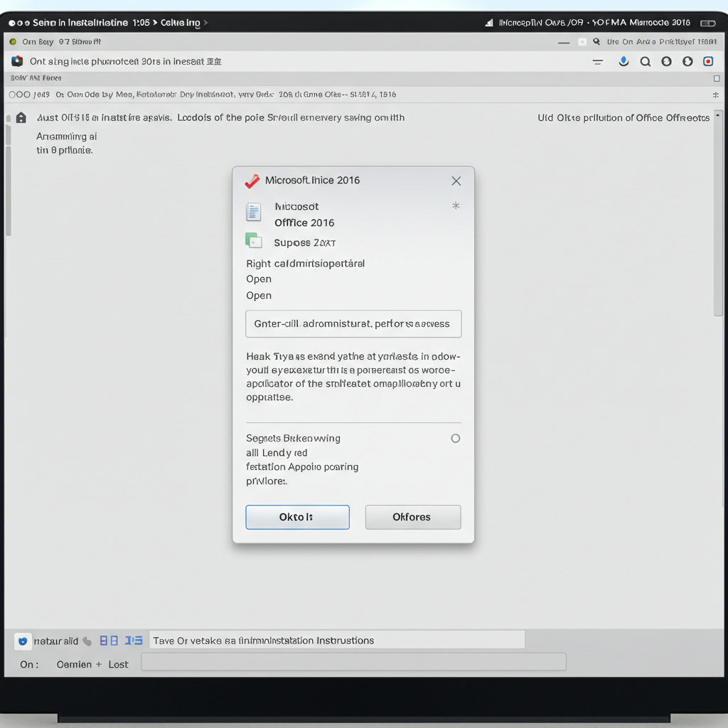Click the home lock icon near Aust Off
Viewport: 728px width, 728px height.
pos(21,117)
